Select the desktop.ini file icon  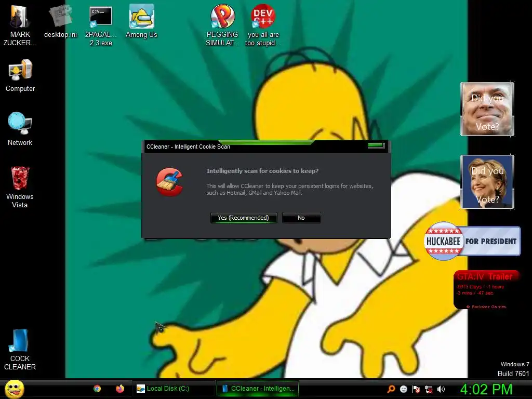click(60, 21)
